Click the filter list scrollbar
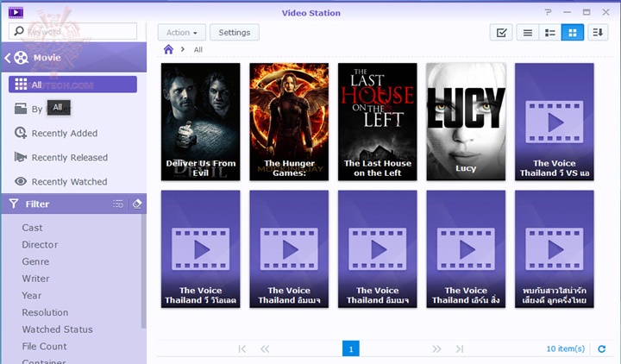The image size is (621, 364). [x=143, y=272]
